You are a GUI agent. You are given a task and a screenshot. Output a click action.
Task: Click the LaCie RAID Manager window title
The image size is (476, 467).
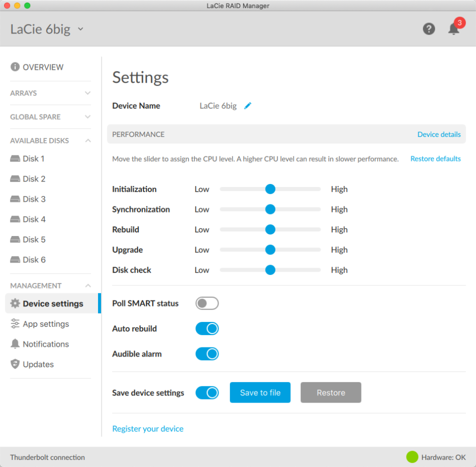tap(238, 6)
